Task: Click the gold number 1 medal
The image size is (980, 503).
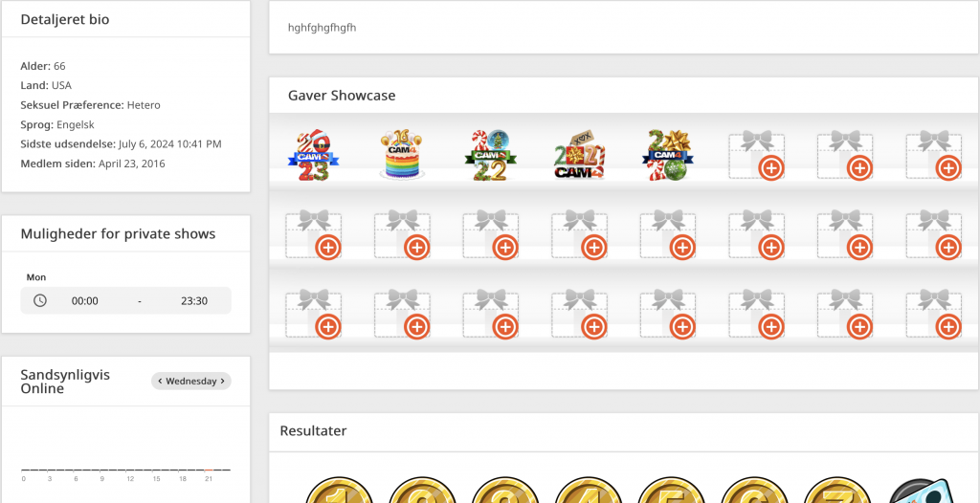Action: (339, 492)
